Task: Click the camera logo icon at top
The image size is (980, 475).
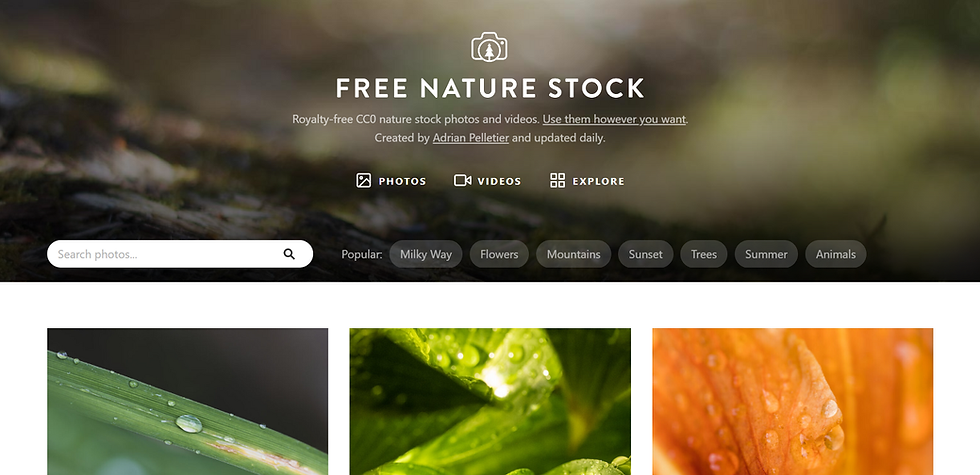Action: tap(489, 47)
